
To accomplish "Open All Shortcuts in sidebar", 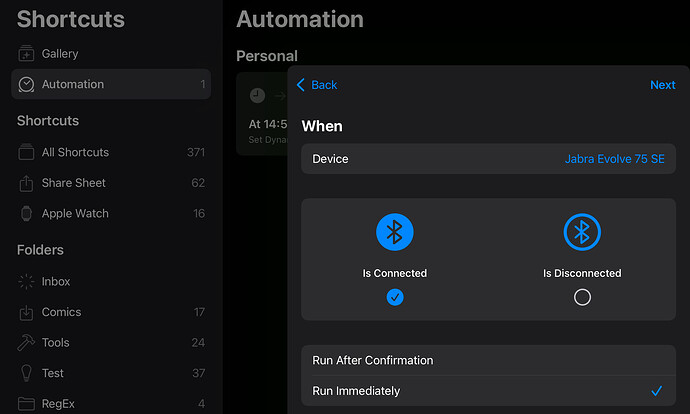I will [111, 152].
